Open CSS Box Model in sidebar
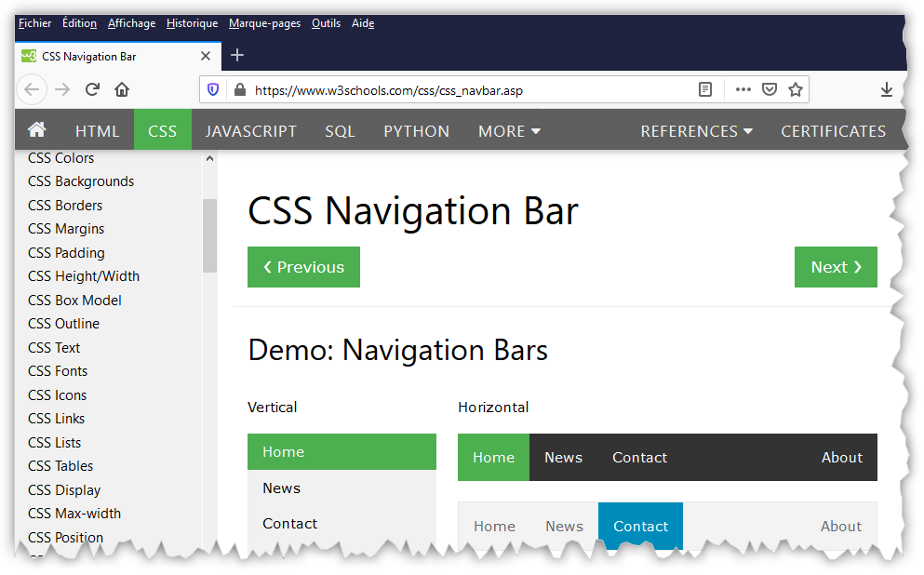Screen dimensions: 924x575 pos(74,300)
